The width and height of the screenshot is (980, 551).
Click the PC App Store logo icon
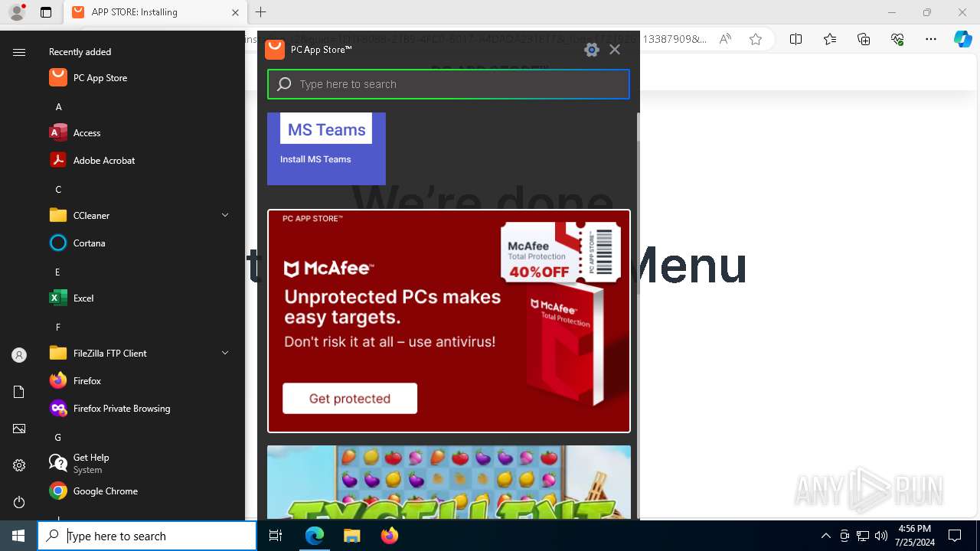[x=275, y=49]
